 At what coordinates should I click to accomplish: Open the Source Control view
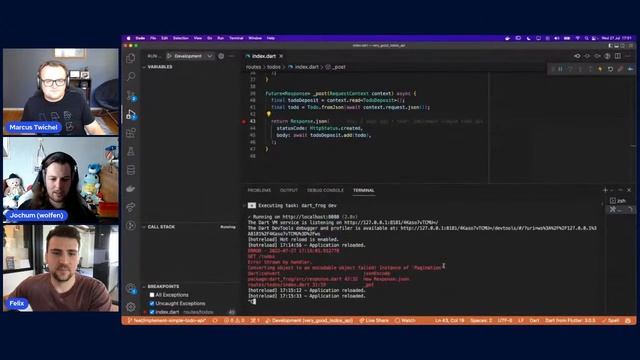131,96
